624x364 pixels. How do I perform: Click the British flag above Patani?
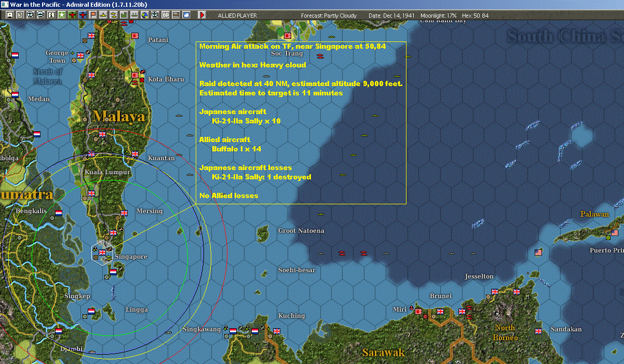(92, 36)
